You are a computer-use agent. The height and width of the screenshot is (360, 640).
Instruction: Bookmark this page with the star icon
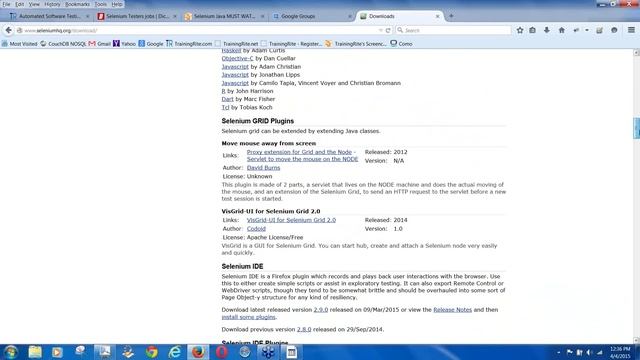(x=520, y=30)
